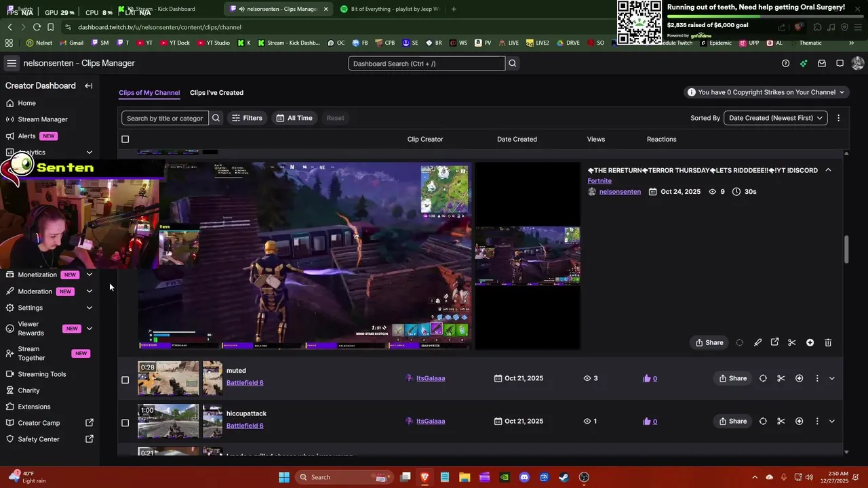Screen dimensions: 868x488
Task: Open the hamburger menu beside Clips Manager title
Action: (12, 63)
